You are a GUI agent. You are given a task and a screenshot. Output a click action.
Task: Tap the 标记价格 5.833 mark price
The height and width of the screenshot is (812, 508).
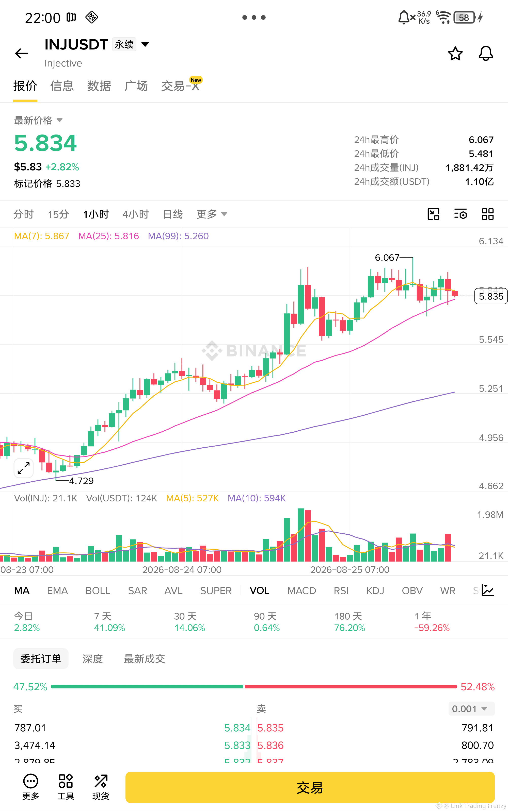tap(47, 183)
